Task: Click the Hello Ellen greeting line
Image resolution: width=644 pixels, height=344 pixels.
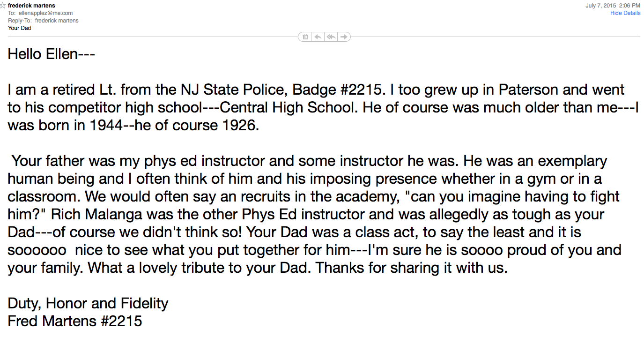Action: point(52,54)
